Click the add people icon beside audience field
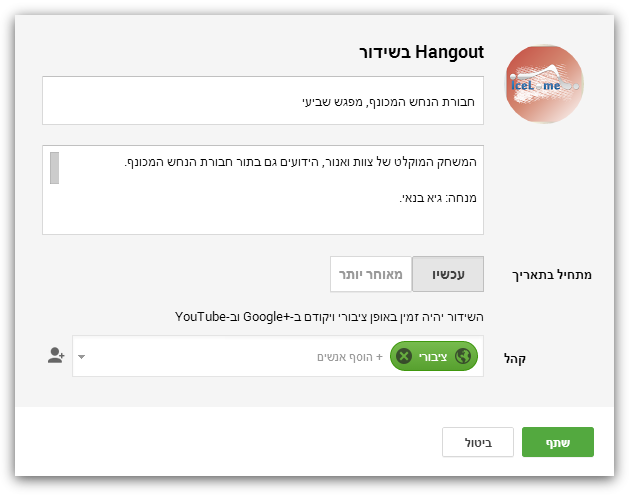 pos(56,356)
